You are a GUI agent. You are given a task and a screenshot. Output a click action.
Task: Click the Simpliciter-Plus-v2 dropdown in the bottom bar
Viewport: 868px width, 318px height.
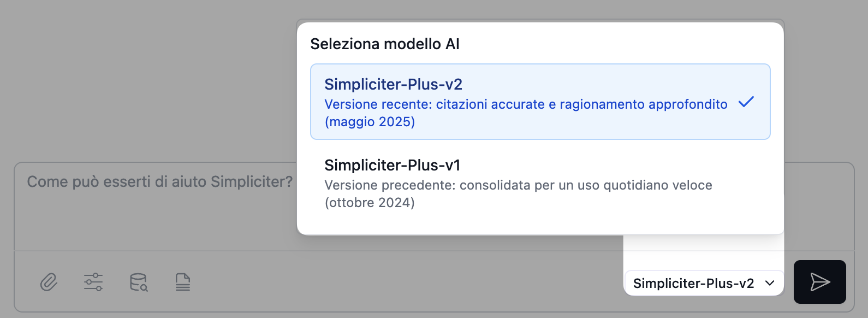coord(693,283)
